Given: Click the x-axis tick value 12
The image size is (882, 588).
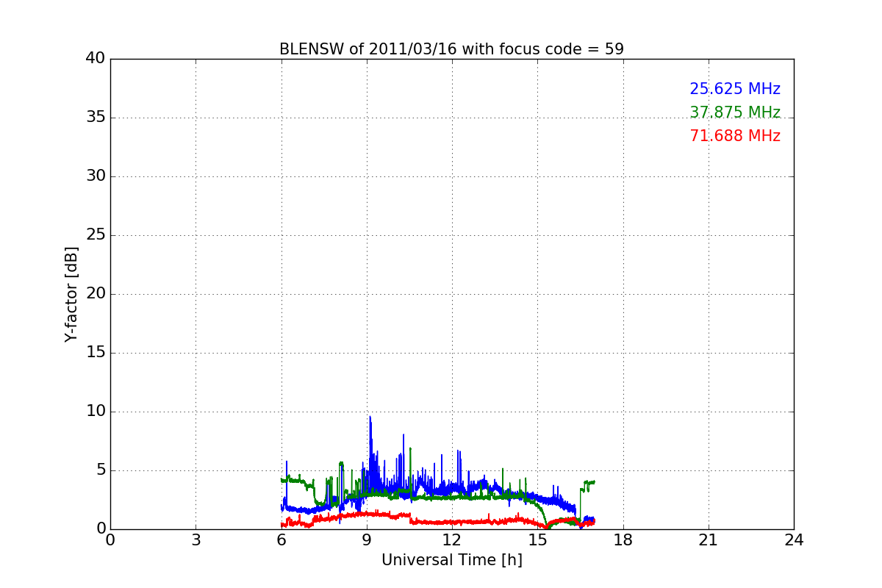Looking at the screenshot, I should tap(452, 540).
